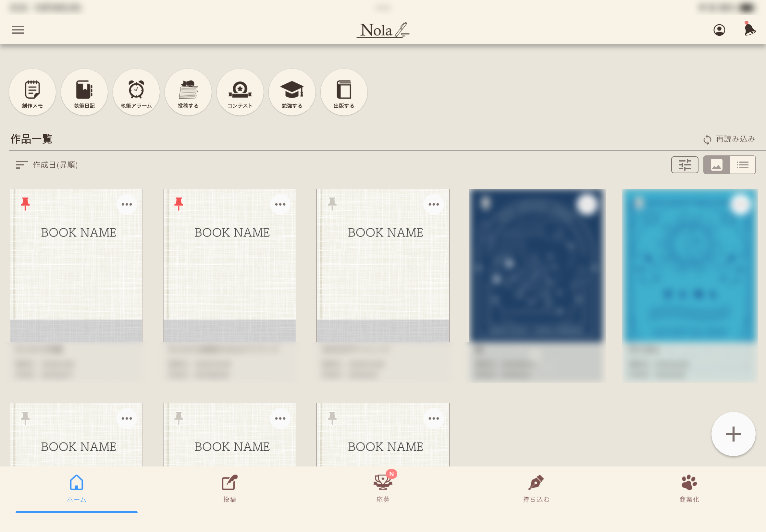Viewport: 766px width, 532px height.
Task: Open the user account profile icon
Action: (x=719, y=30)
